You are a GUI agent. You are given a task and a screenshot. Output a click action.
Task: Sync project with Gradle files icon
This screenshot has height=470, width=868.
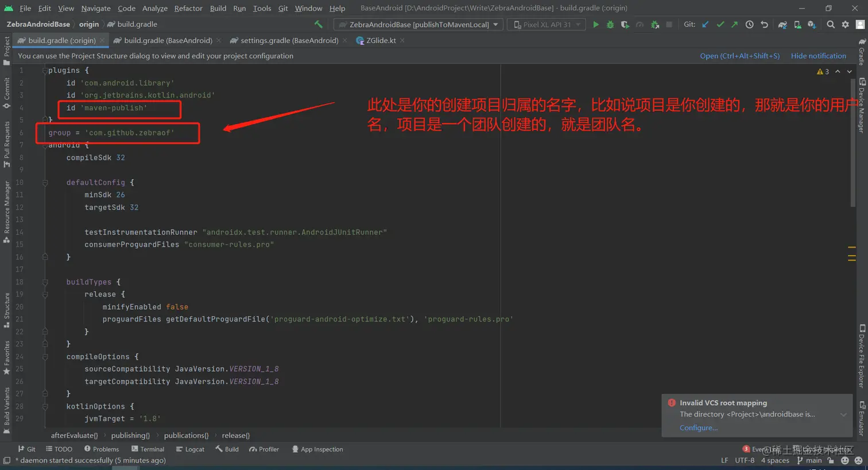782,25
